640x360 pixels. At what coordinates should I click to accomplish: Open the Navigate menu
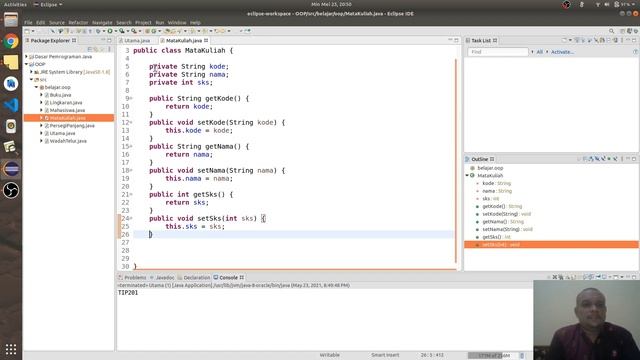102,22
